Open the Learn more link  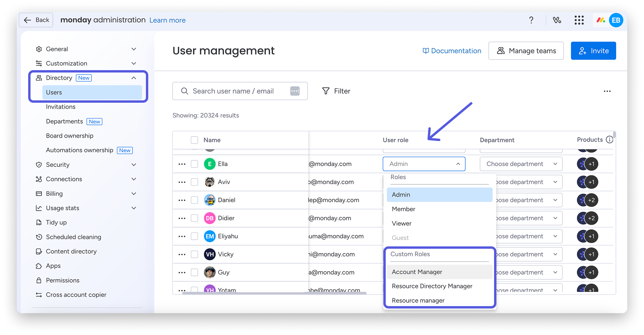point(167,20)
